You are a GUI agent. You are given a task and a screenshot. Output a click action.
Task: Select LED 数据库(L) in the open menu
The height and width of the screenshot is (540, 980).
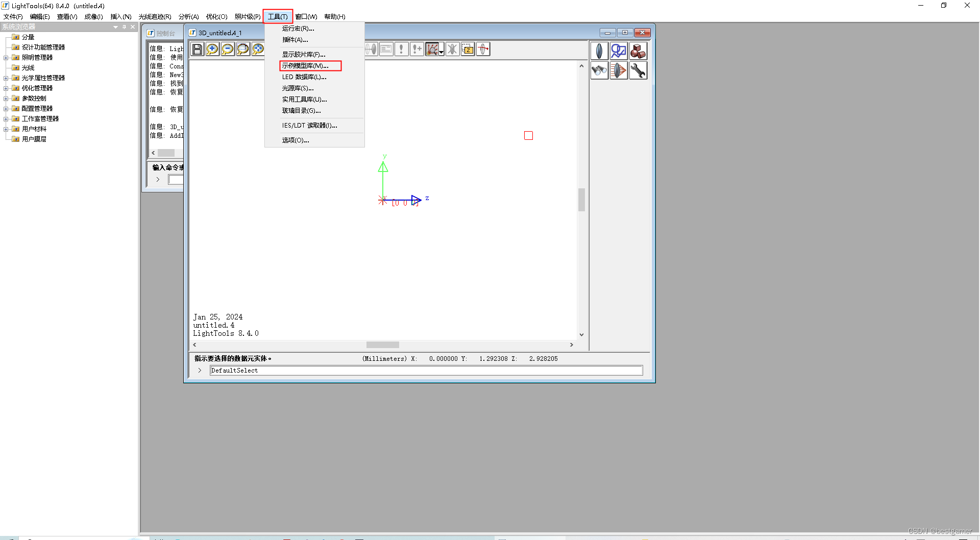coord(304,77)
